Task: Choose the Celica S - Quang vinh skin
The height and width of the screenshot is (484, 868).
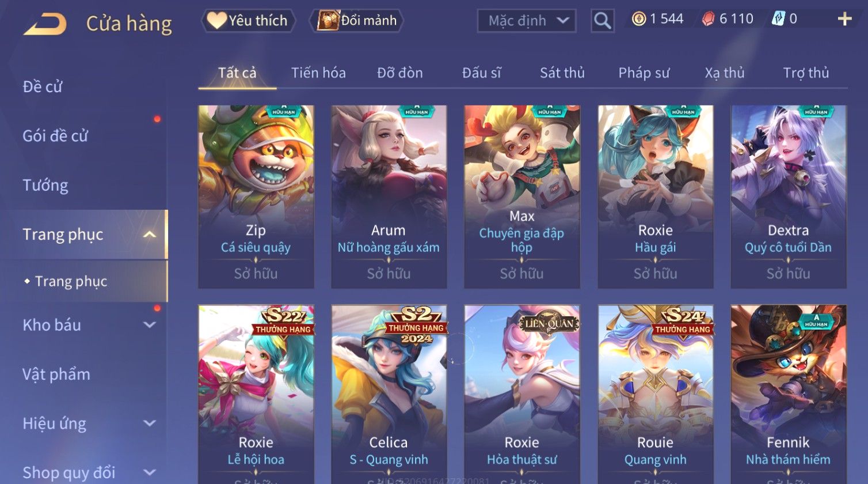Action: (389, 394)
